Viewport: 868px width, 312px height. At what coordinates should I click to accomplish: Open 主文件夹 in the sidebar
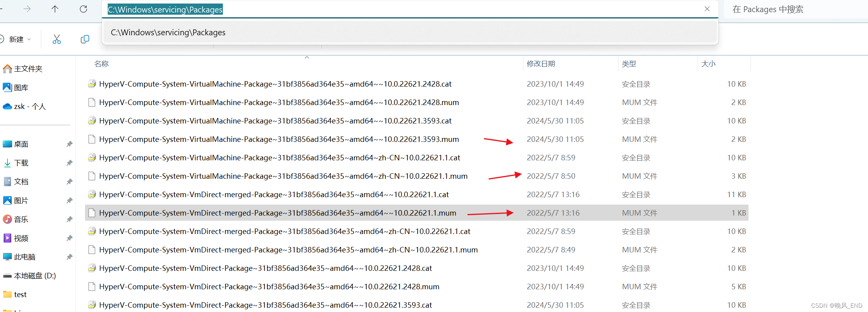tap(24, 69)
